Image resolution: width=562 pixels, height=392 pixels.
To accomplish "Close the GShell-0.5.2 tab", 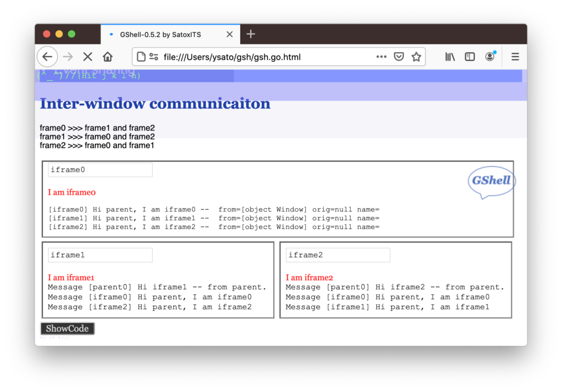I will pos(229,35).
